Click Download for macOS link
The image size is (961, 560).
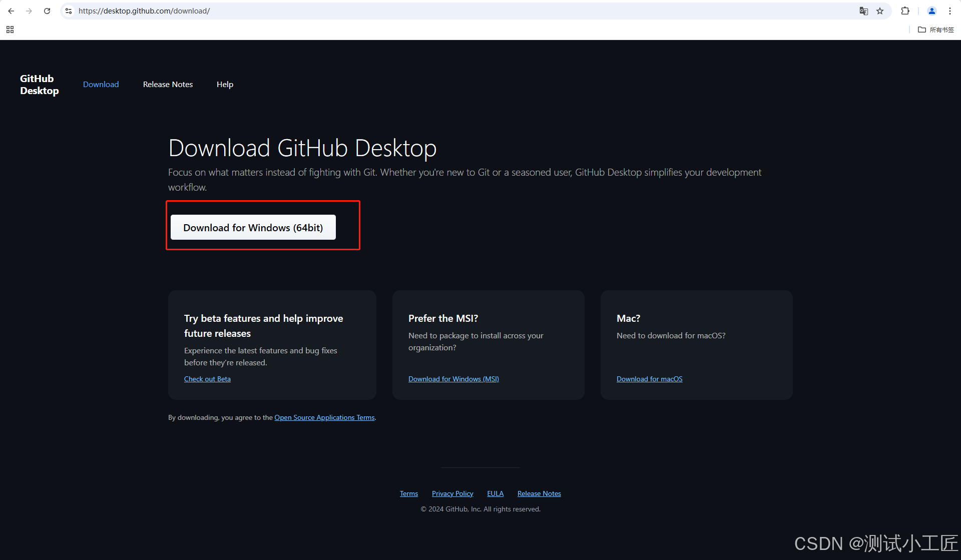pos(649,379)
